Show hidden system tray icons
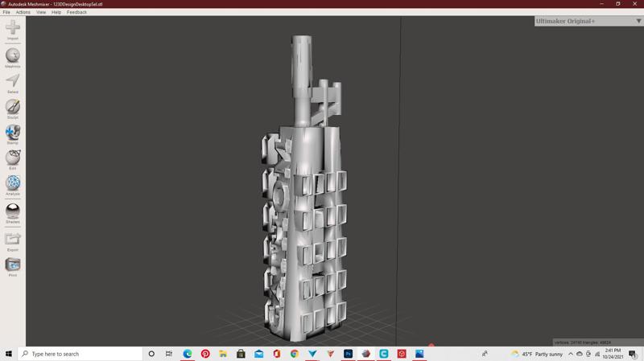The image size is (644, 361). [571, 354]
